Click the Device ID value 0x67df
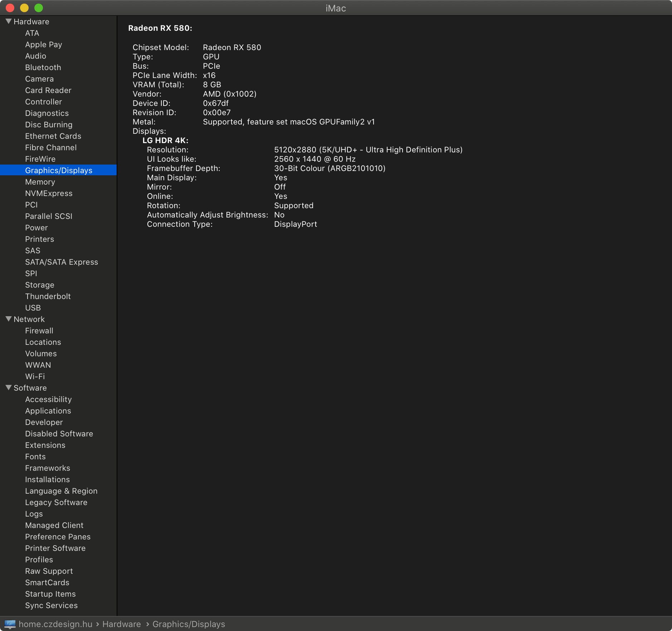This screenshot has height=631, width=672. (216, 103)
